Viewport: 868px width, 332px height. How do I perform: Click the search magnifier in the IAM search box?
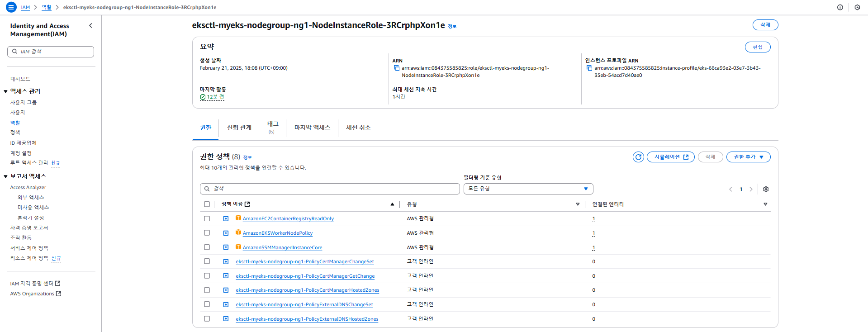pos(15,52)
